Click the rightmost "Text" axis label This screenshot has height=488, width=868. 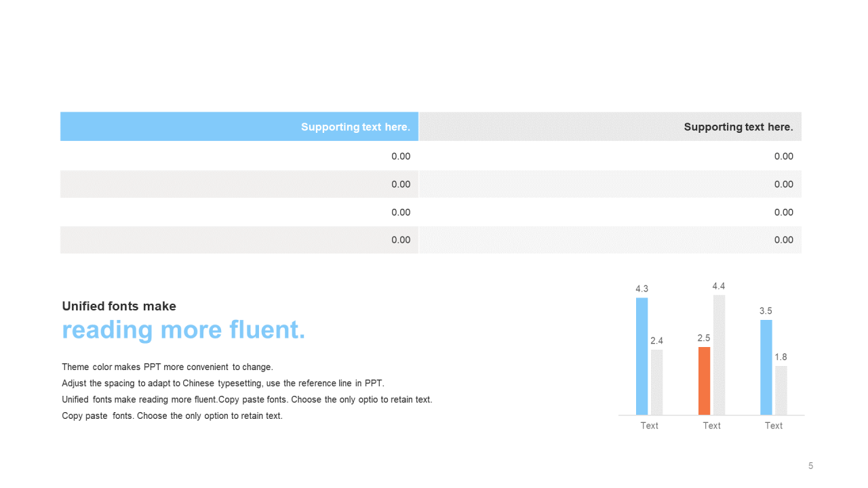pyautogui.click(x=774, y=426)
